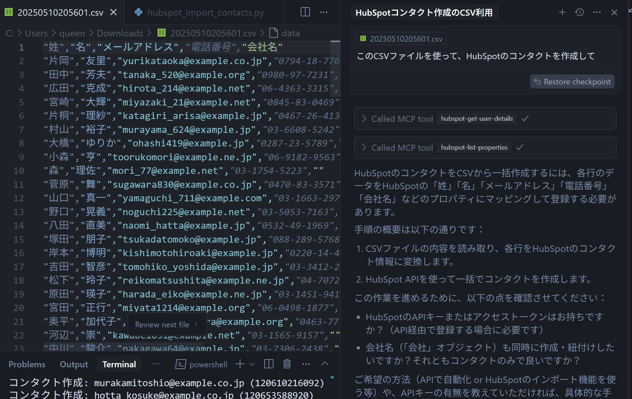632x399 pixels.
Task: Create a new terminal with plus icon
Action: [240, 364]
